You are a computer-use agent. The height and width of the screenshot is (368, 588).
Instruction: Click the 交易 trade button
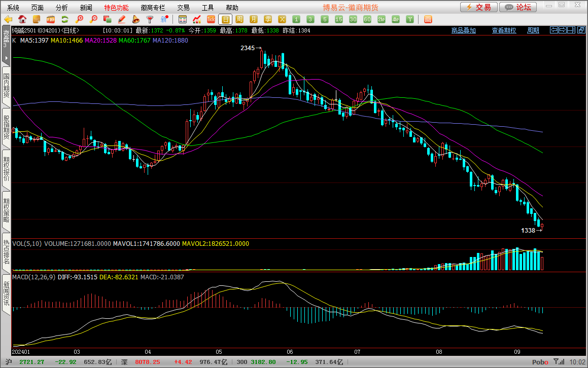(478, 7)
